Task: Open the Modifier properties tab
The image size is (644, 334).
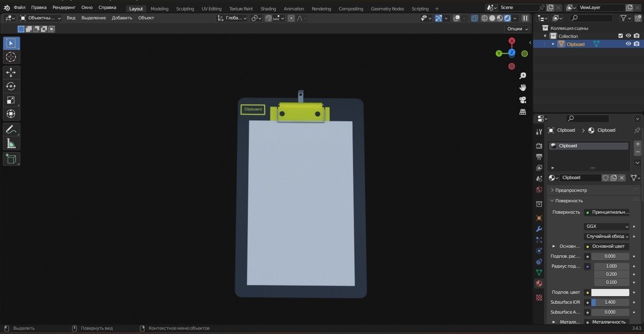Action: 539,229
